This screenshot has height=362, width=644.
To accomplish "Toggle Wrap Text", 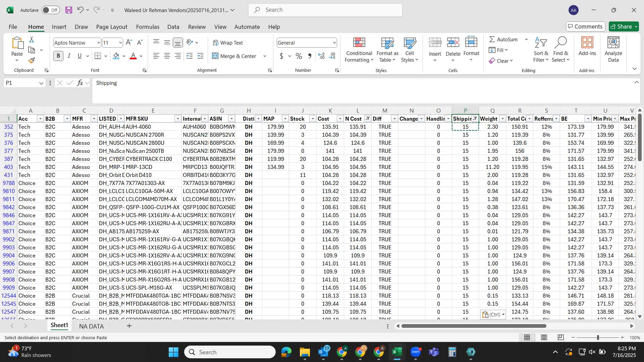I will 228,43.
